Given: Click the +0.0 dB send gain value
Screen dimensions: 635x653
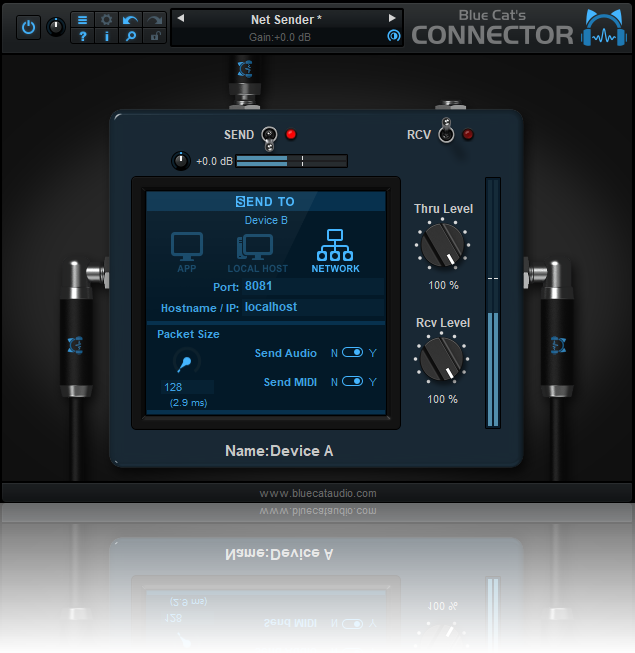Looking at the screenshot, I should pos(214,161).
